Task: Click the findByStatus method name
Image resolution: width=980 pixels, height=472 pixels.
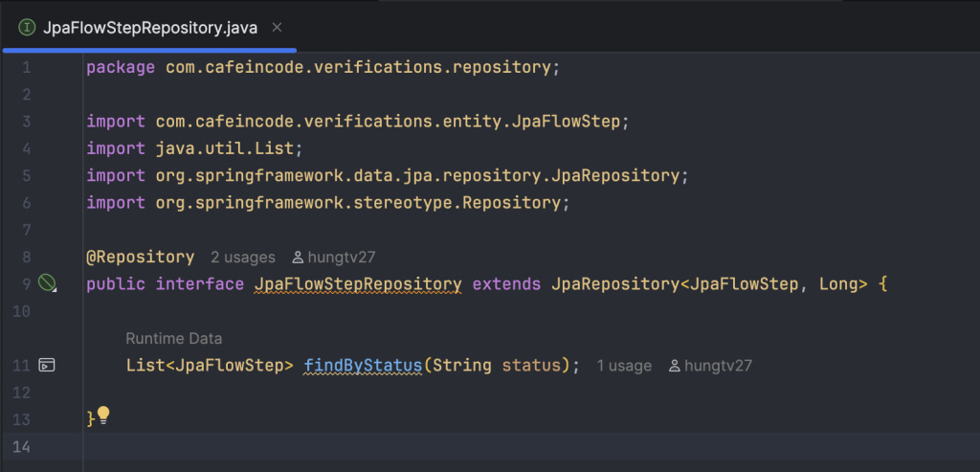Action: 363,365
